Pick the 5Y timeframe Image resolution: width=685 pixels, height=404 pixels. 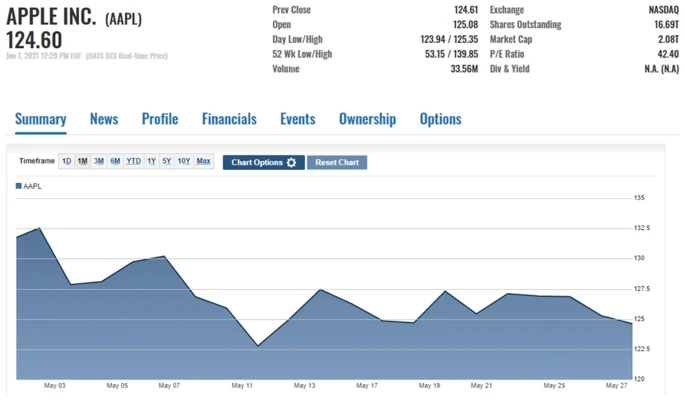pyautogui.click(x=167, y=161)
